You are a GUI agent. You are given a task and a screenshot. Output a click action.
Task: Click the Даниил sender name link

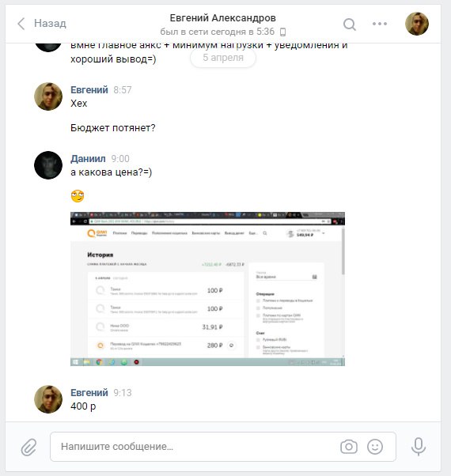pos(88,159)
